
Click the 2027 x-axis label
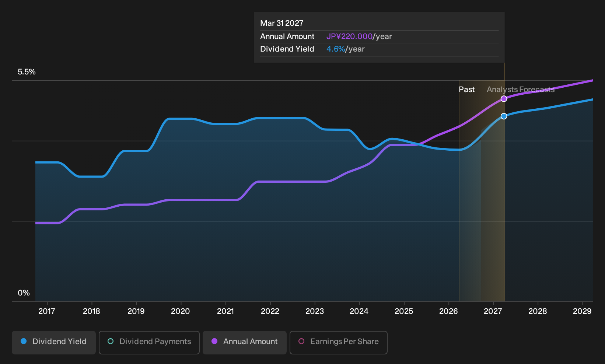click(x=493, y=311)
